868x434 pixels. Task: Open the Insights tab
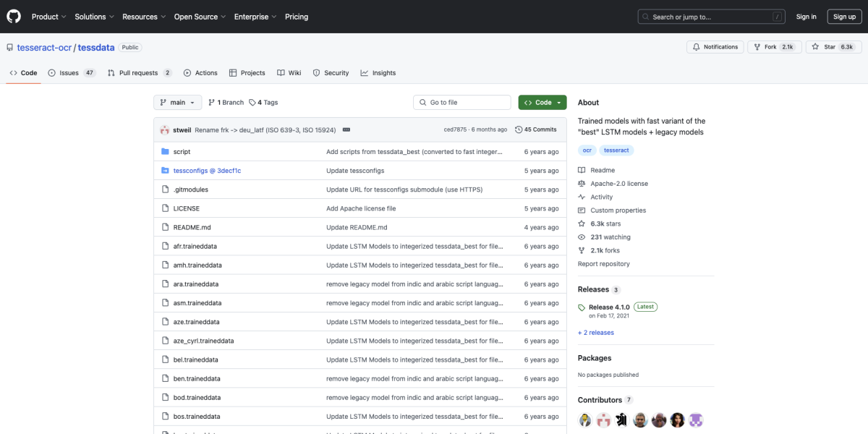click(x=378, y=73)
